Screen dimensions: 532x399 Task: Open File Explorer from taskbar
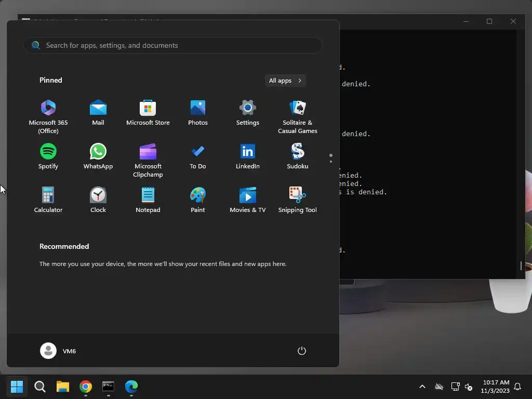pos(63,387)
